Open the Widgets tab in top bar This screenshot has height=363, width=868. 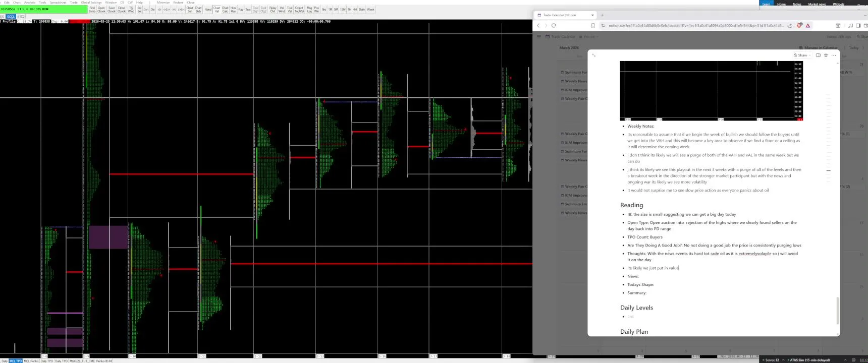point(839,4)
